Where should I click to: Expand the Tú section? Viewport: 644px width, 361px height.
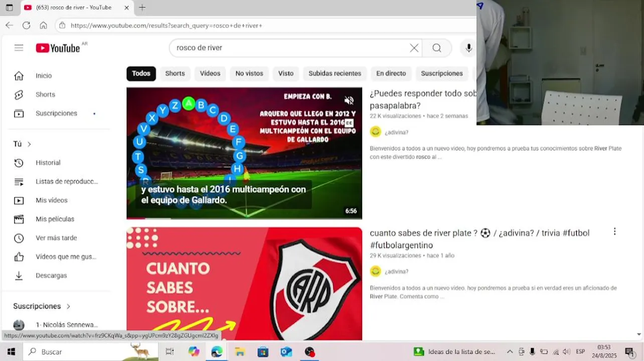click(23, 144)
